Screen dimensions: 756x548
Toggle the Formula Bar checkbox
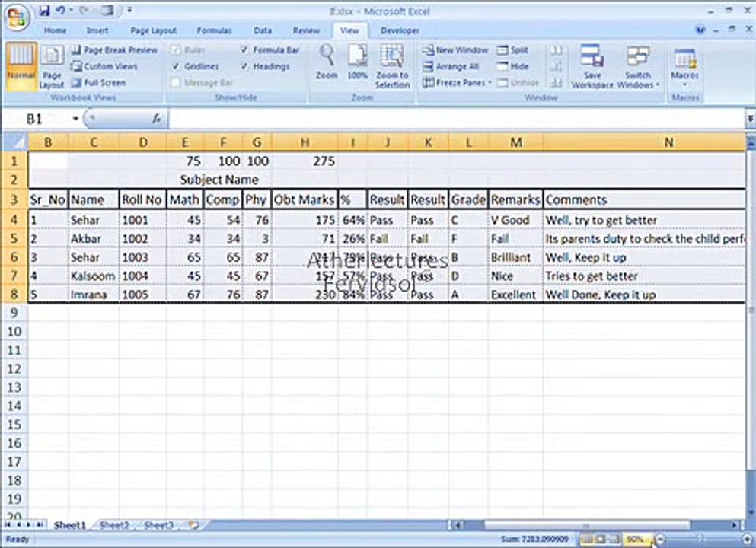244,49
